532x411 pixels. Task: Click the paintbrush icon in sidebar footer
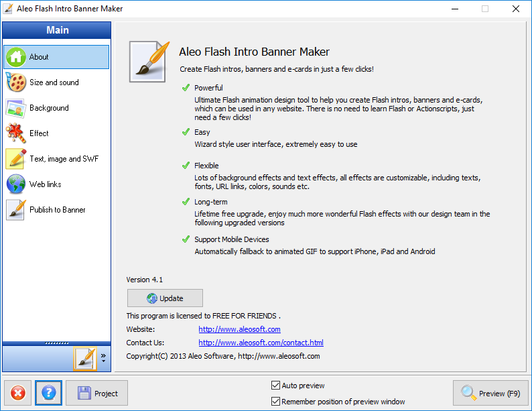pyautogui.click(x=85, y=359)
